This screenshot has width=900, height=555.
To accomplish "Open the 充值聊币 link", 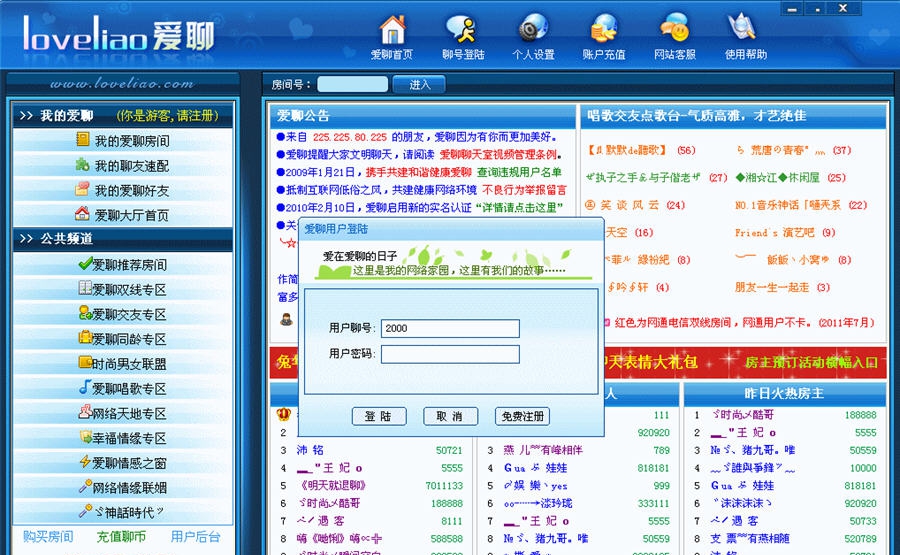I will click(x=121, y=537).
